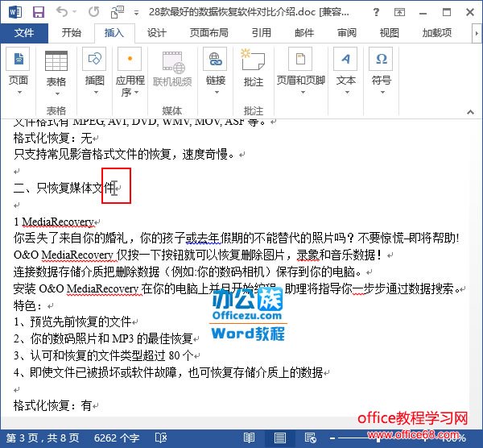
Task: Click the line 1、预览先前恢复的文件
Action: pyautogui.click(x=72, y=321)
